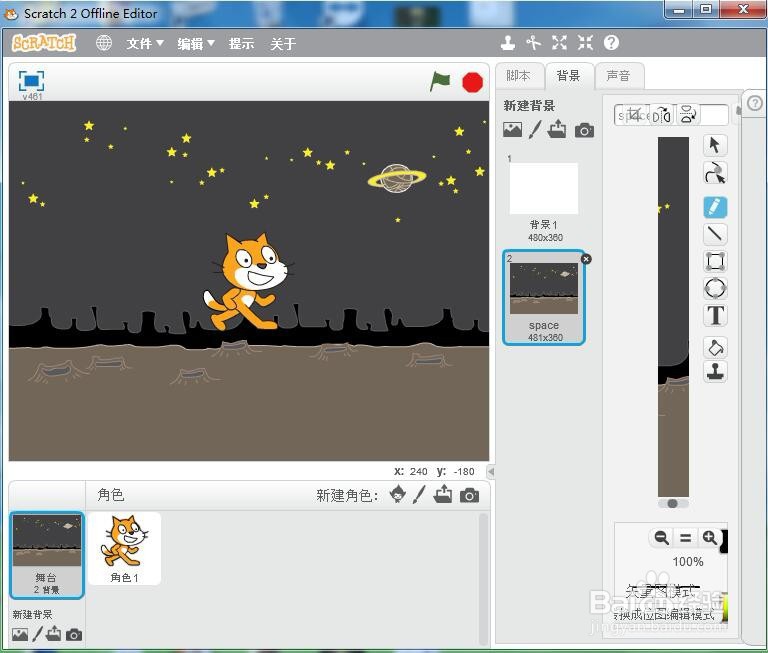Screen dimensions: 768x653
Task: Select the paint bucket Fill tool
Action: coord(715,347)
